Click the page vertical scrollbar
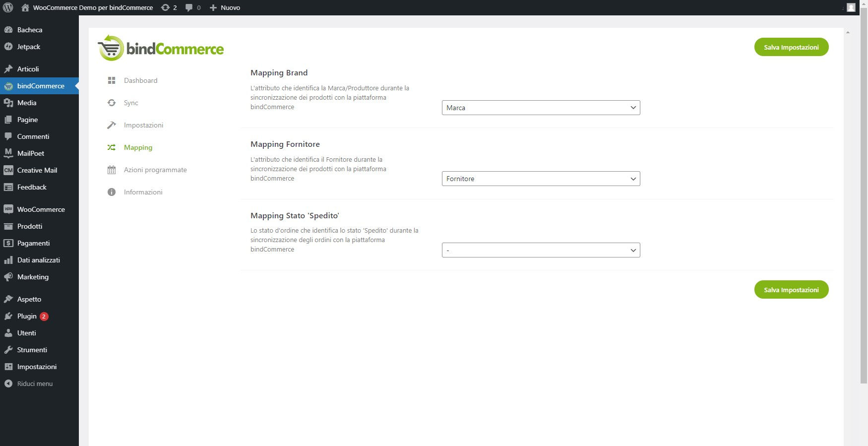The image size is (868, 446). click(864, 198)
